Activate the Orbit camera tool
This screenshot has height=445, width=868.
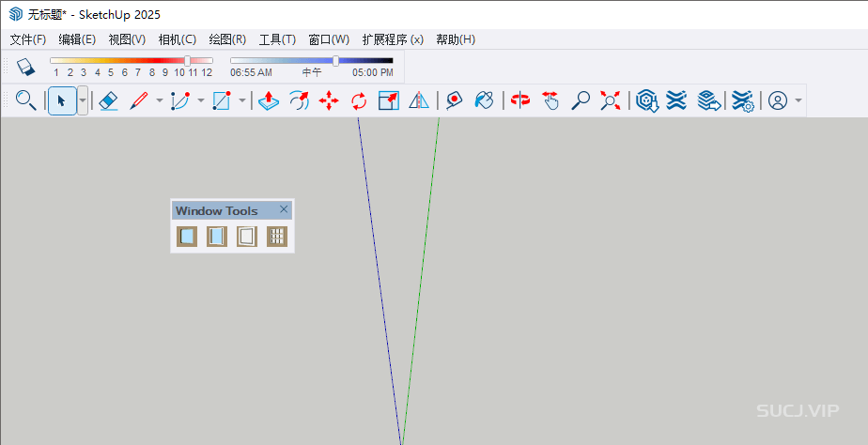pos(520,100)
